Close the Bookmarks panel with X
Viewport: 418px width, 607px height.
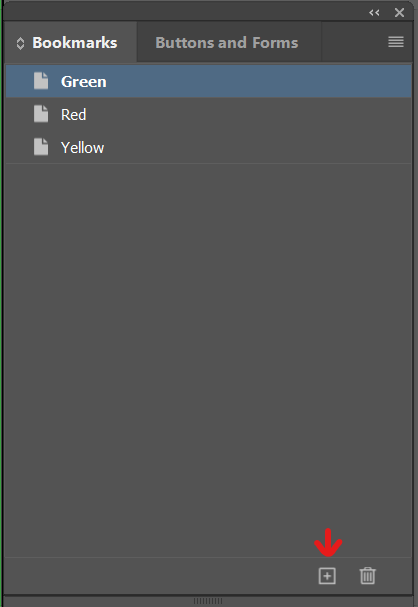pyautogui.click(x=399, y=13)
